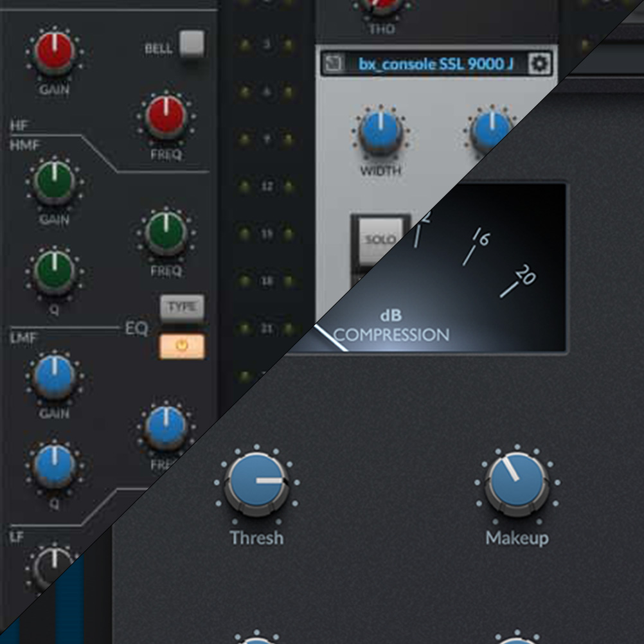This screenshot has height=644, width=644.
Task: Click the green HMF GAIN knob
Action: 55,181
